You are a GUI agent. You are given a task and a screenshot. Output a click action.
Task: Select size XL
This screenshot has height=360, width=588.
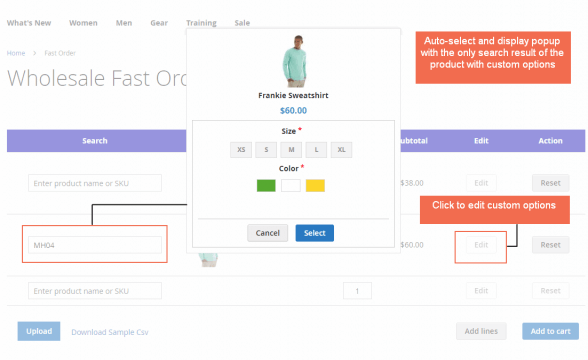click(341, 150)
